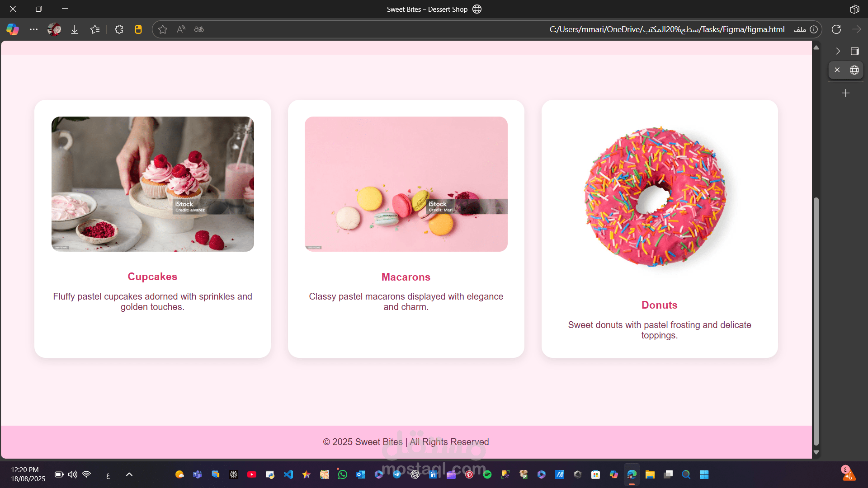Refresh the page

coord(836,29)
